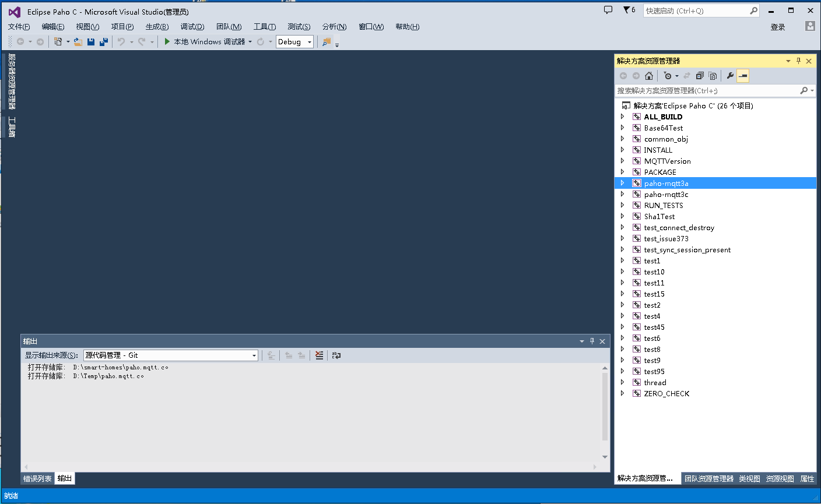Viewport: 821px width, 504px height.
Task: Open the 生成(B) menu
Action: (157, 27)
